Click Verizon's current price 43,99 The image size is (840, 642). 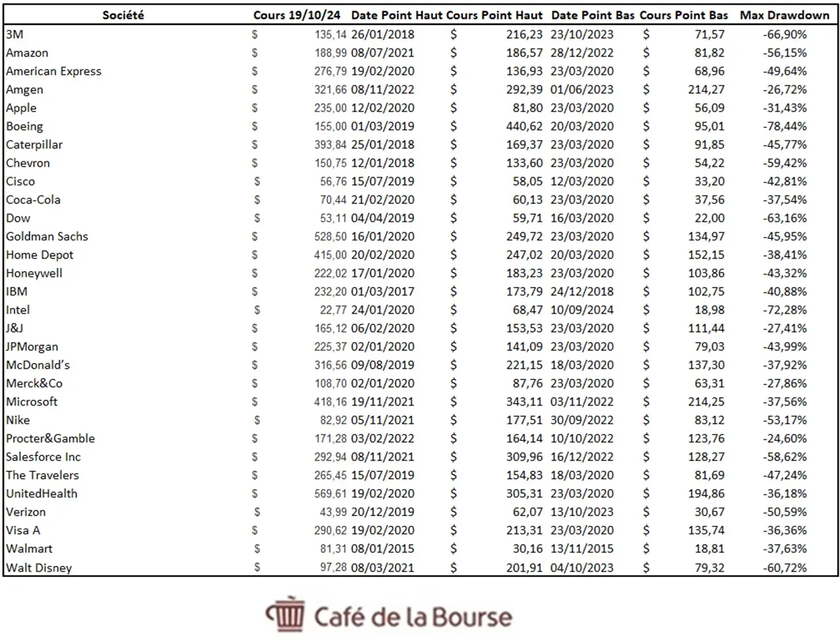333,512
